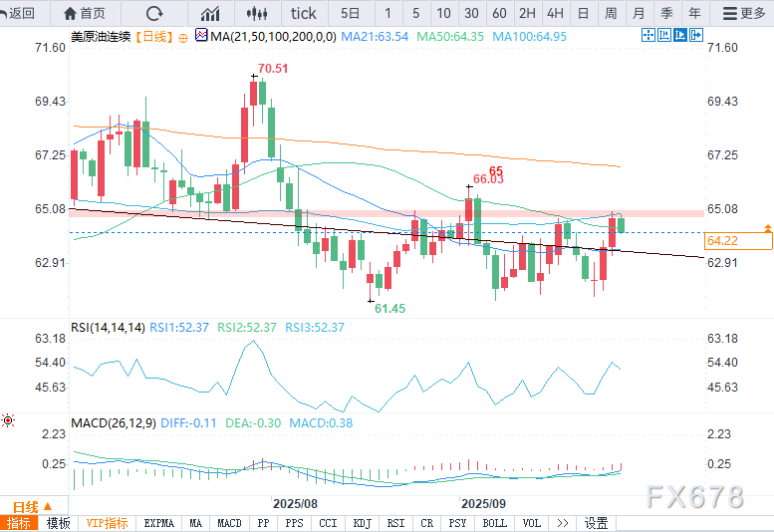Click the refresh chart icon
Viewport: 774px width, 532px height.
click(x=153, y=13)
